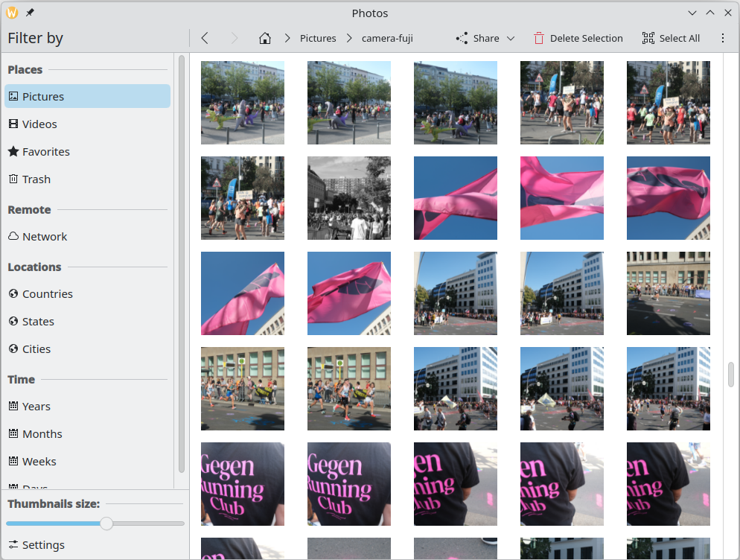Click the Koko application icon in title bar

[x=12, y=13]
